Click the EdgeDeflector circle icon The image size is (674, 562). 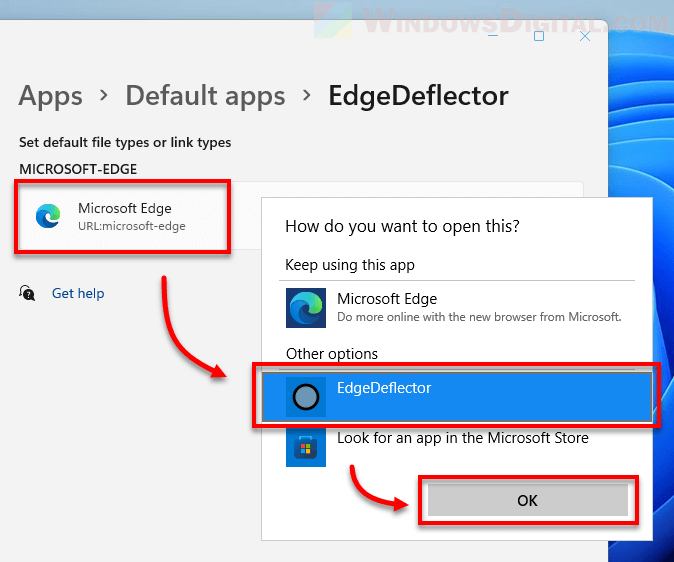306,397
